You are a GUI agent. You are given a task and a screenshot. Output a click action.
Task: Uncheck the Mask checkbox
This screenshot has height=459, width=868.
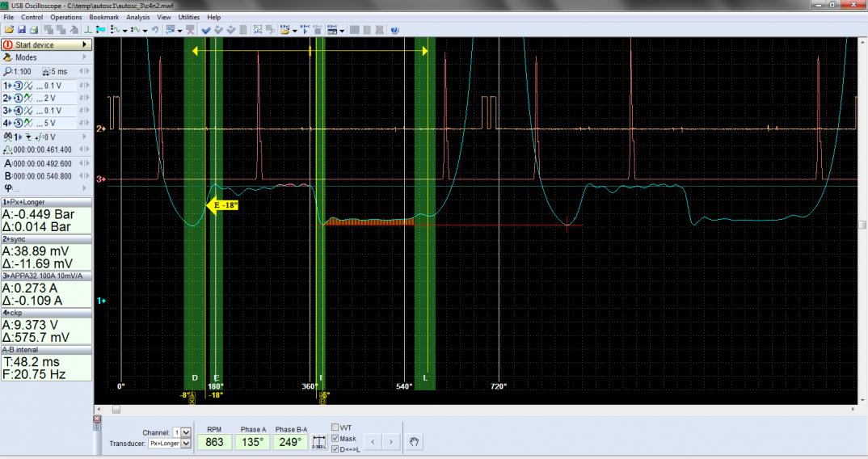(335, 439)
